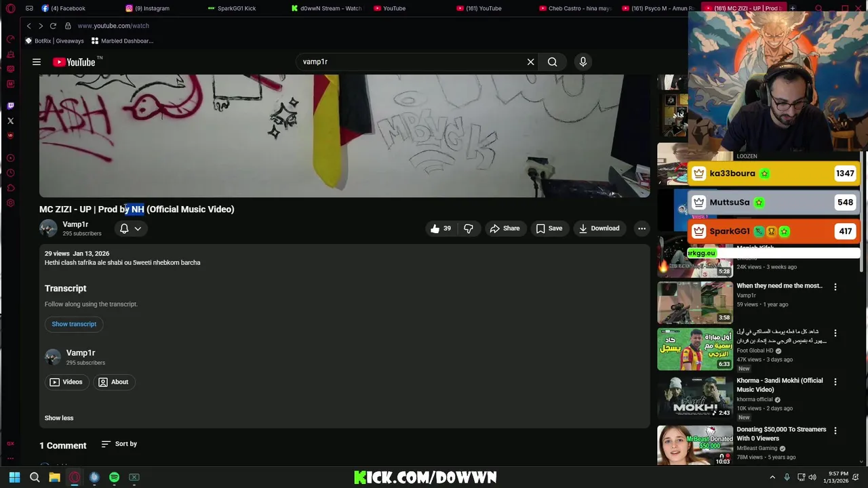Viewport: 868px width, 488px height.
Task: Open the three-dot more actions menu under the video
Action: coord(642,228)
